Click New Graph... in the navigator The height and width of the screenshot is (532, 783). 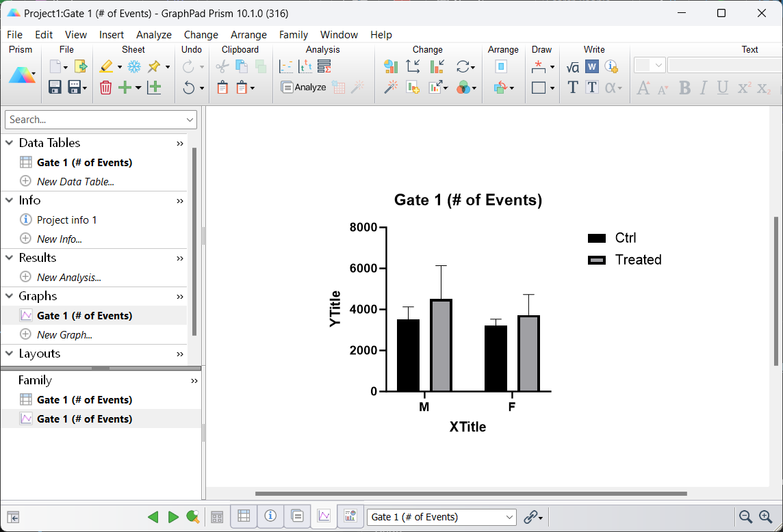(64, 334)
